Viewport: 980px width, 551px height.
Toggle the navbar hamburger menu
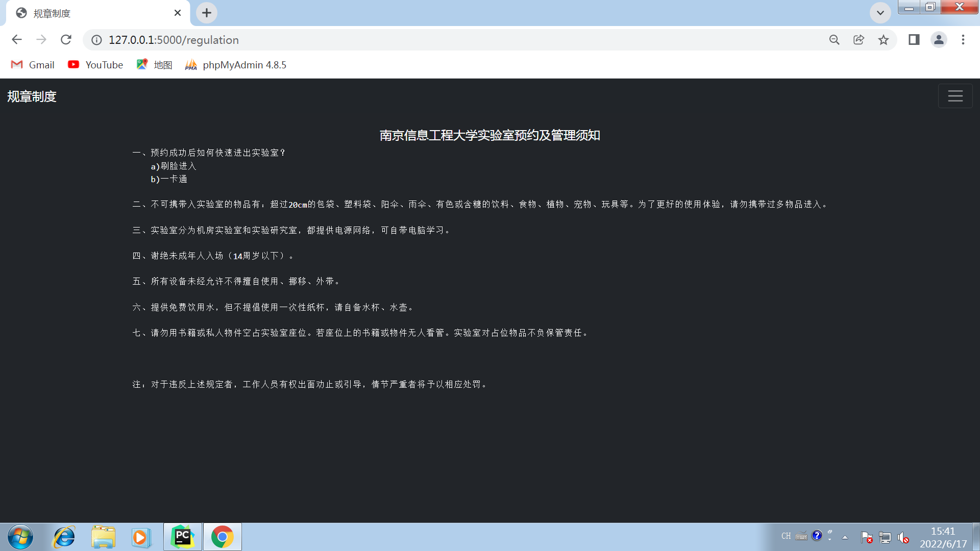pos(955,96)
